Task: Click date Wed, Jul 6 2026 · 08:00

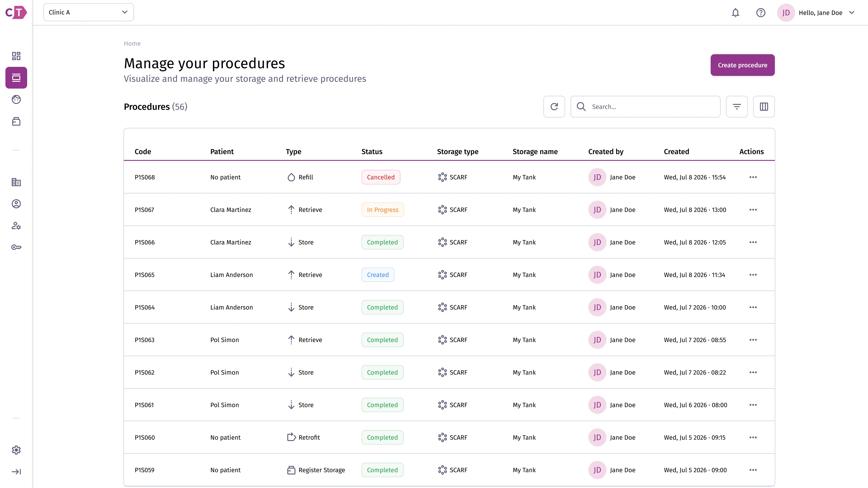Action: pyautogui.click(x=696, y=405)
